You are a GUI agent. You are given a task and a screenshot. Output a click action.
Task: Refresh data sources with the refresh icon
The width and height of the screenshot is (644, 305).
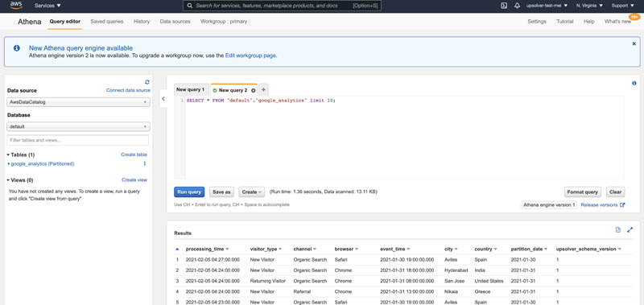click(x=147, y=82)
